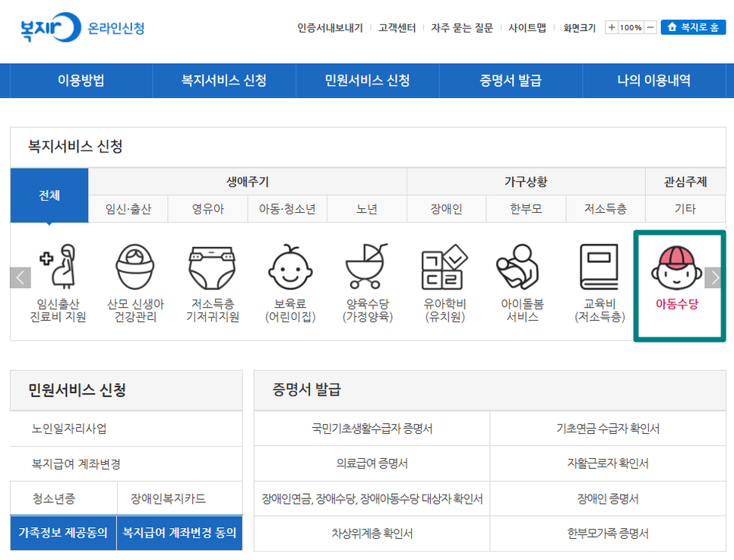Open the 이용방법 menu
734x560 pixels.
(81, 80)
